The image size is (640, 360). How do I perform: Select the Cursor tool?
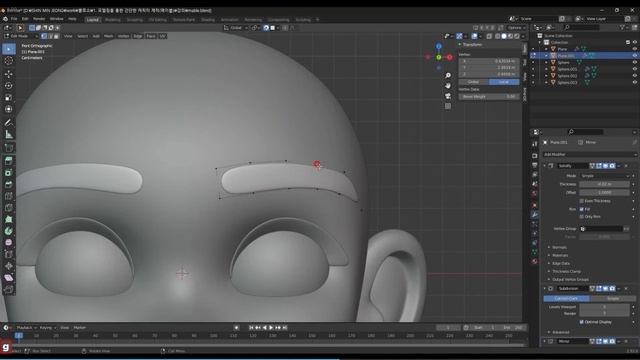tap(9, 61)
